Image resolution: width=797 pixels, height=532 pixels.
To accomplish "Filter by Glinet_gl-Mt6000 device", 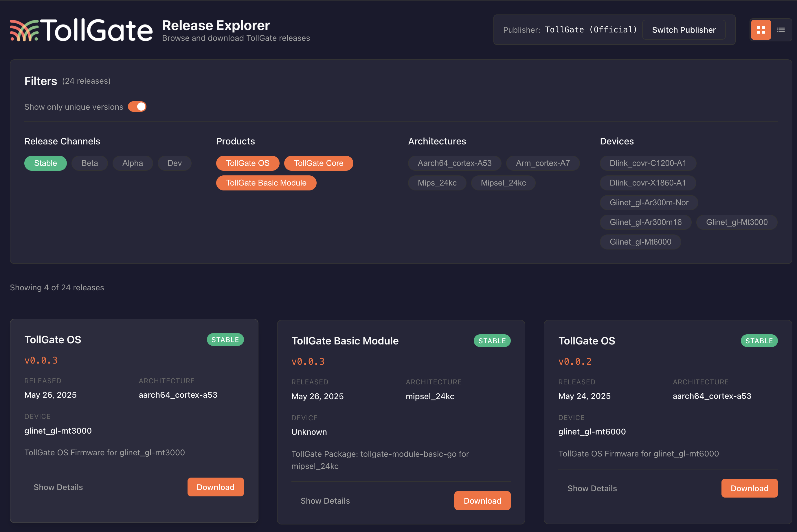I will (640, 242).
